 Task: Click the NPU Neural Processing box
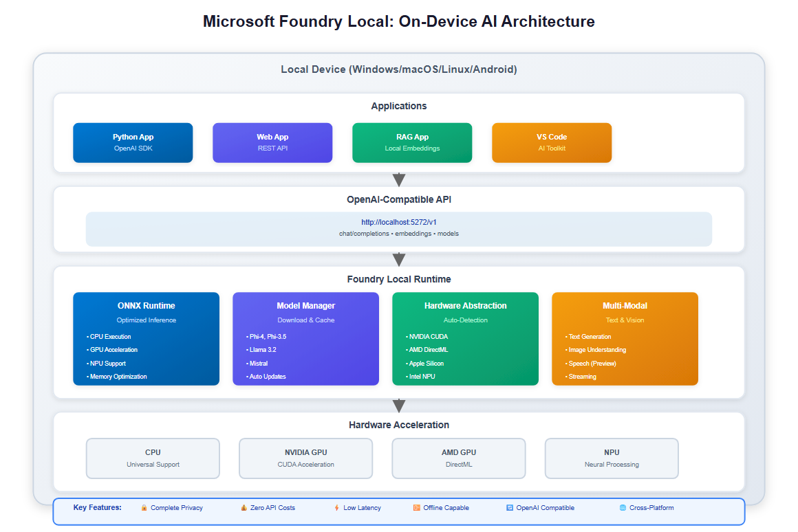[x=612, y=458]
